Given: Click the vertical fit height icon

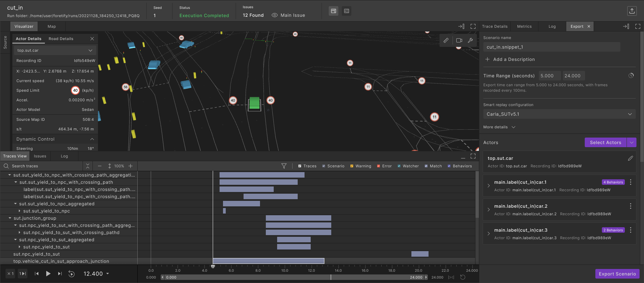Looking at the screenshot, I should 110,166.
